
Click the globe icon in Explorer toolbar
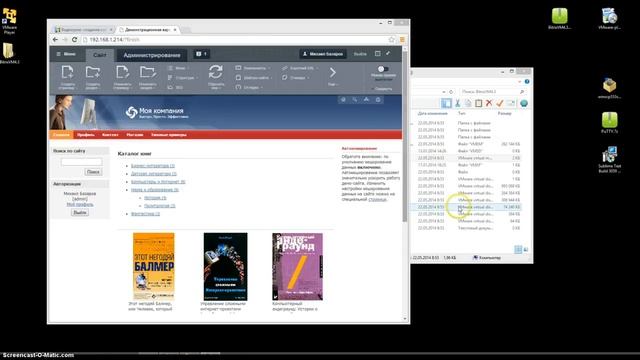point(524,103)
